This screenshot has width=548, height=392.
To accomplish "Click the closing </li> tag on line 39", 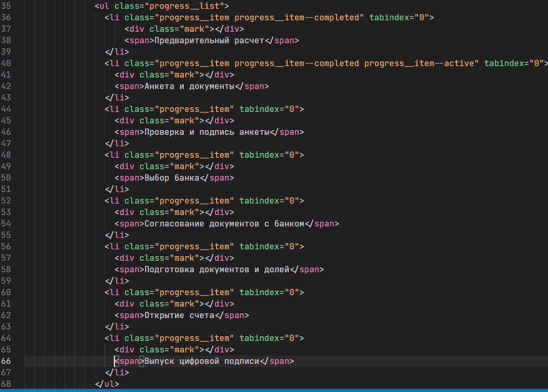I will point(117,52).
